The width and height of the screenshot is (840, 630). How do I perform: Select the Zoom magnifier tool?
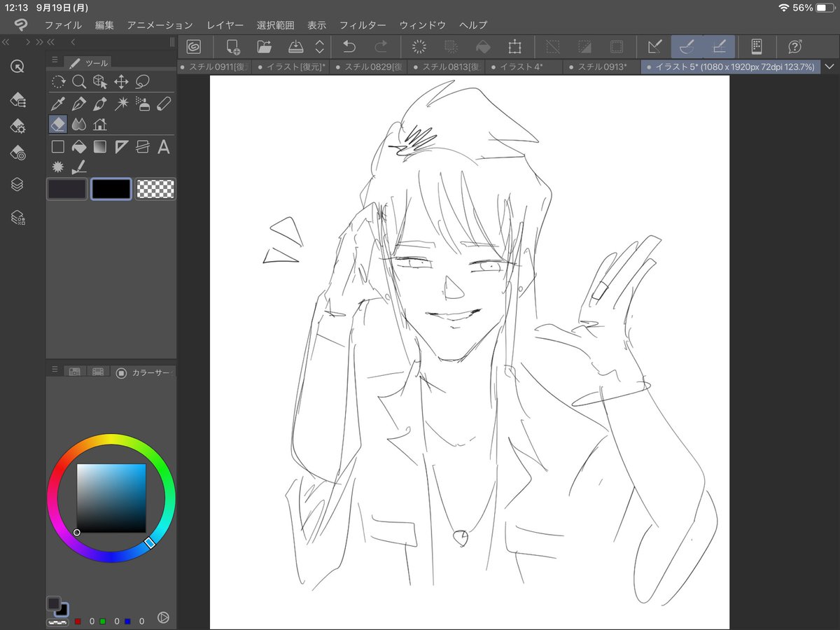tap(79, 83)
